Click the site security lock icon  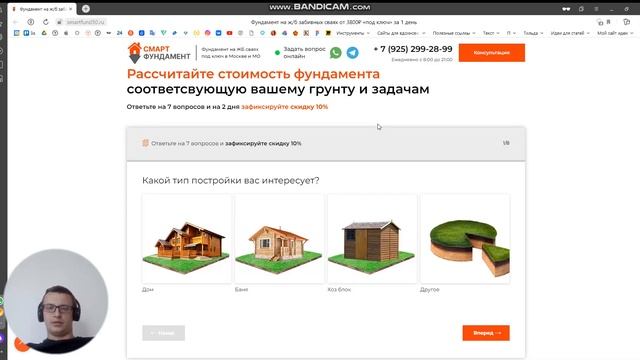tap(60, 22)
